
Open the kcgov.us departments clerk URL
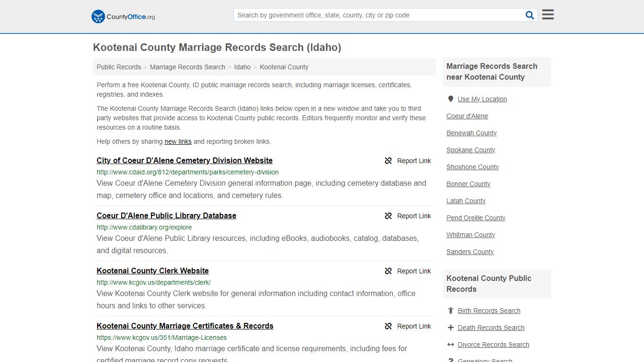tap(154, 282)
